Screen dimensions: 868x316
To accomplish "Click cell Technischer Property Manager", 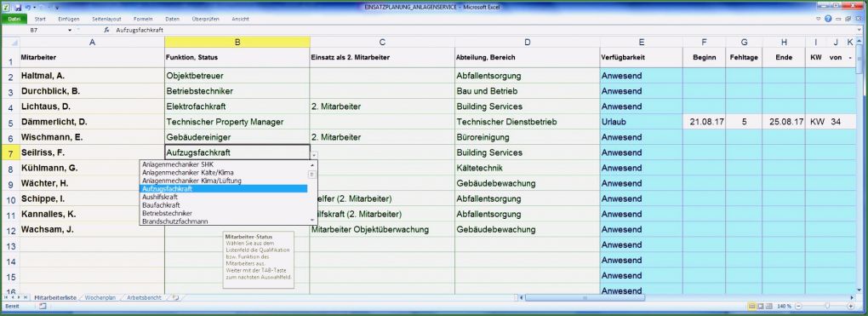I will point(237,122).
